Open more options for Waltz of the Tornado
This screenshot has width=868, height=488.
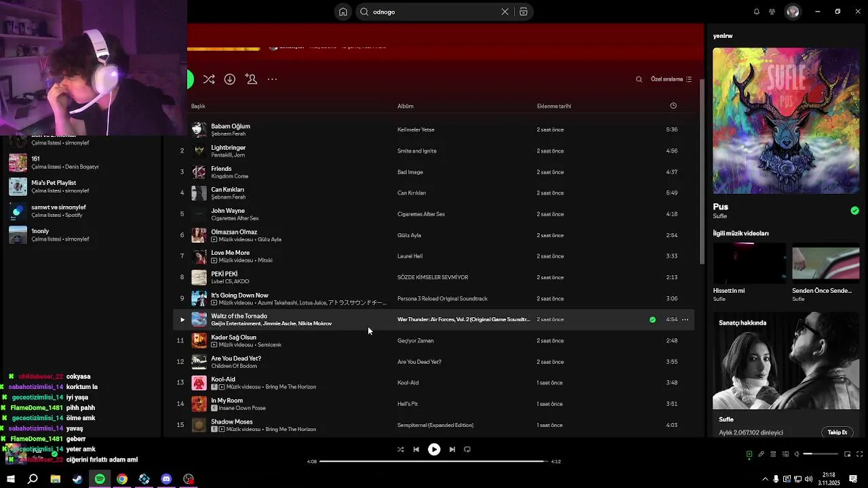click(x=685, y=319)
